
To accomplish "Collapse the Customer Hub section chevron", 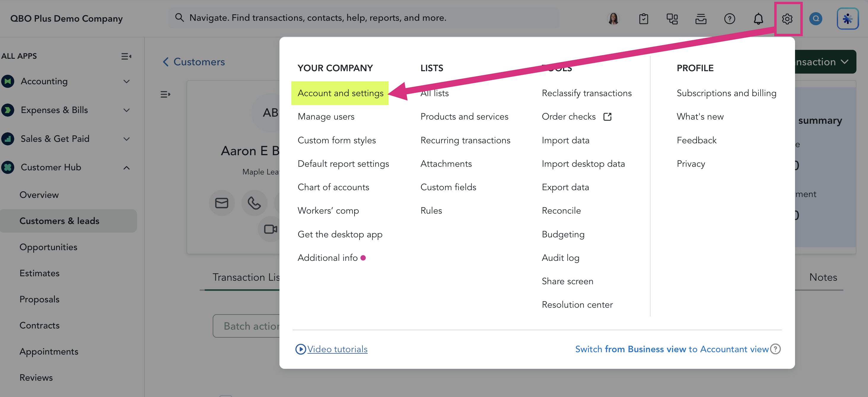I will pos(126,168).
